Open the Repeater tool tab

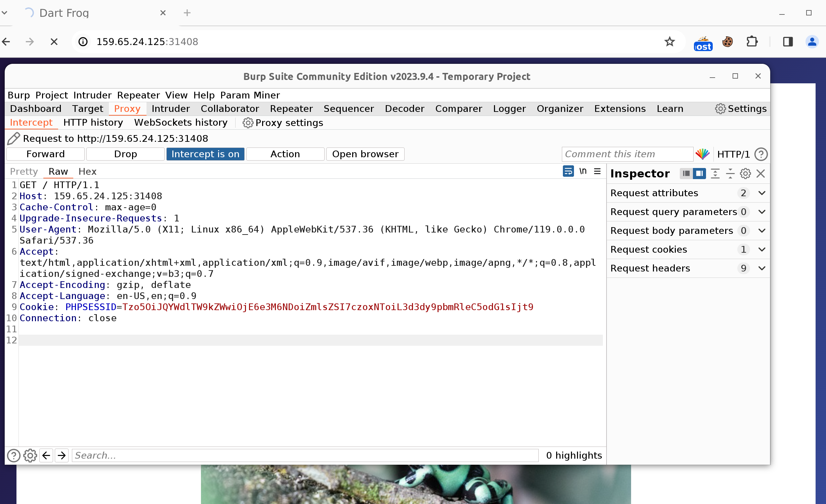pos(291,109)
